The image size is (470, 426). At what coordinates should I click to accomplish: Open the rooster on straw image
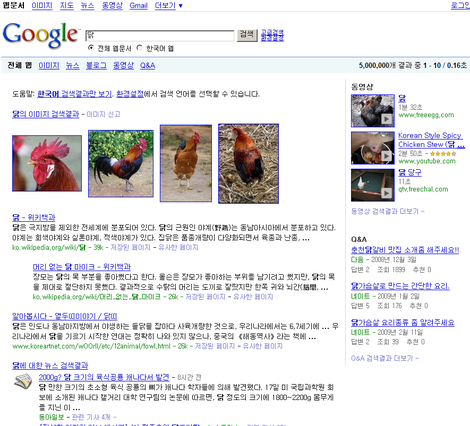(x=248, y=163)
